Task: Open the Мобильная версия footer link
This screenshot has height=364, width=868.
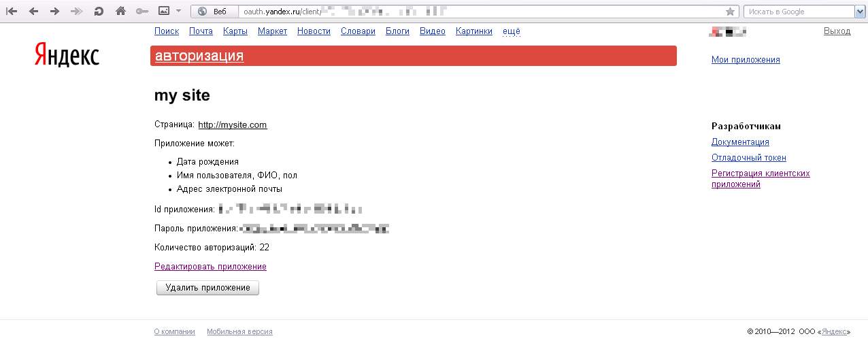Action: pos(239,332)
